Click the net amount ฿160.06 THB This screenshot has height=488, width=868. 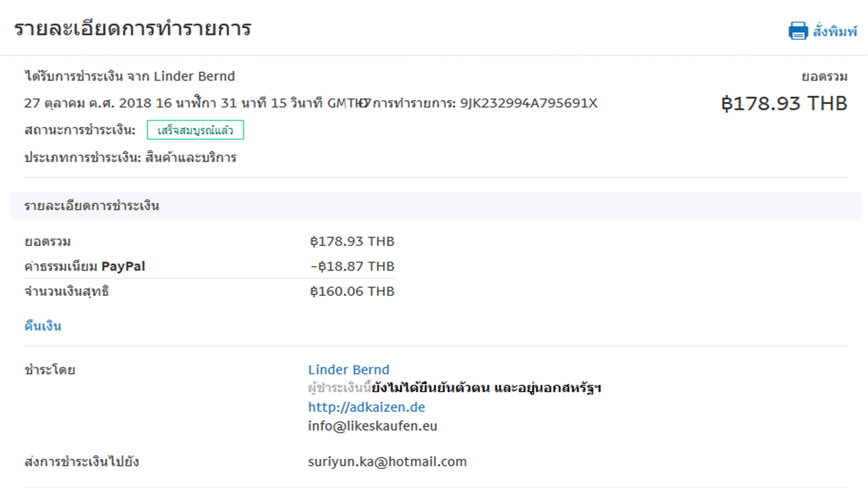352,292
